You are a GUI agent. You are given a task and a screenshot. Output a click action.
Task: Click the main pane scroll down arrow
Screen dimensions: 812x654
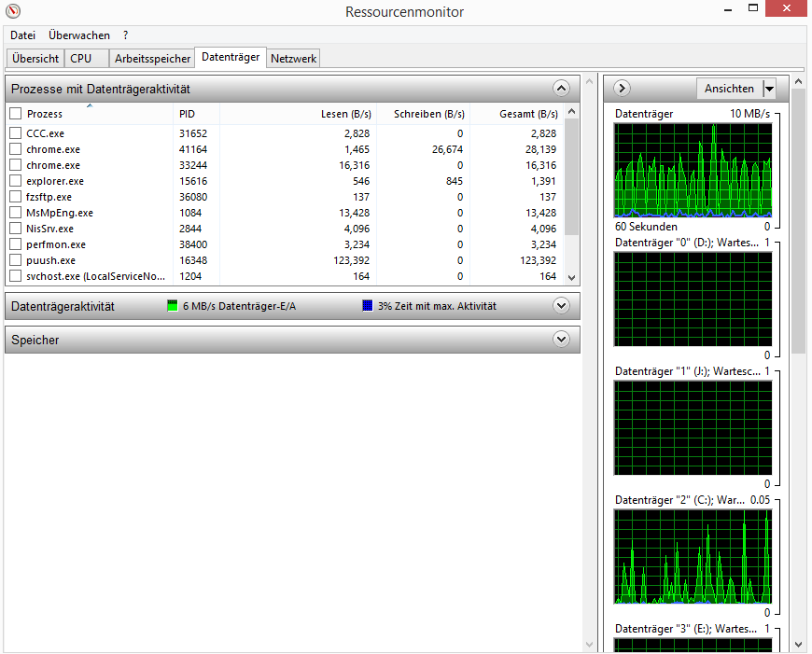[589, 645]
